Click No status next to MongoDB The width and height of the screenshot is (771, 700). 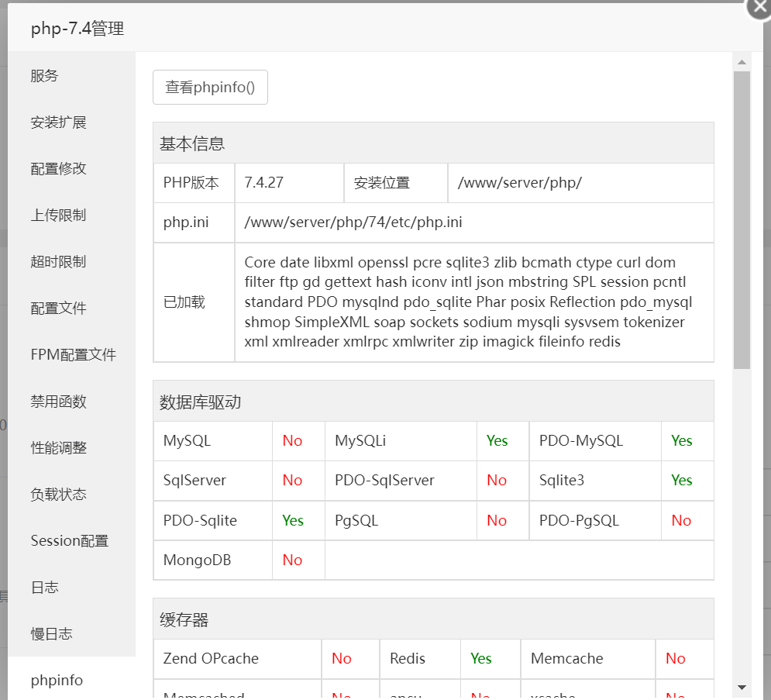(292, 560)
